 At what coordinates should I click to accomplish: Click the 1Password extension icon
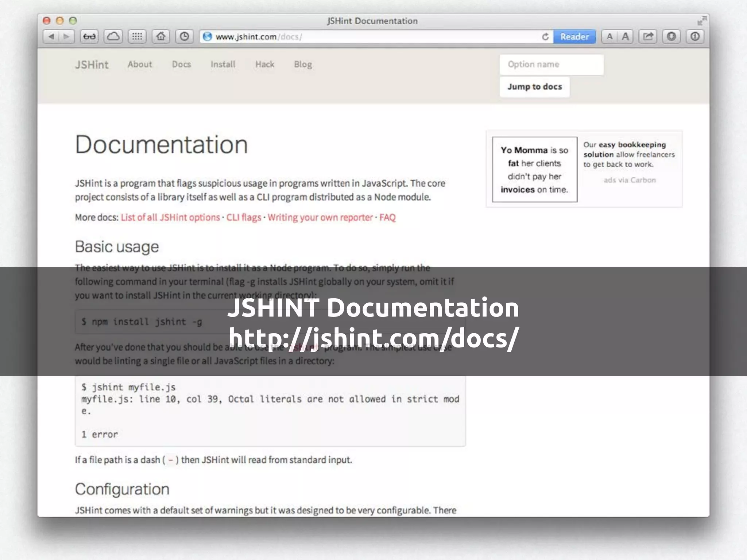coord(695,36)
